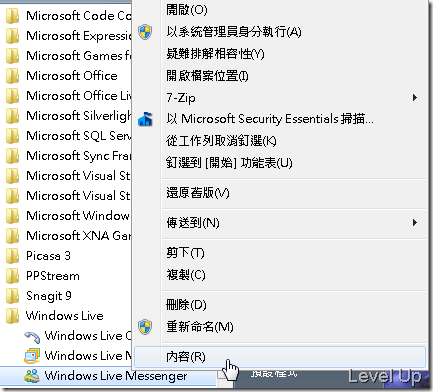Open the Microsoft Games folder label

pos(79,56)
